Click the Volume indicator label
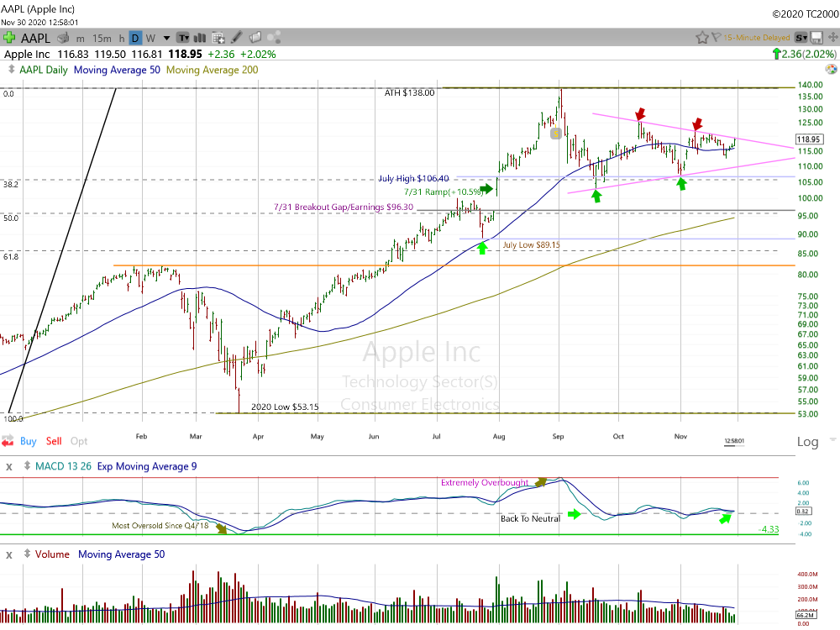The height and width of the screenshot is (630, 840). click(x=52, y=554)
